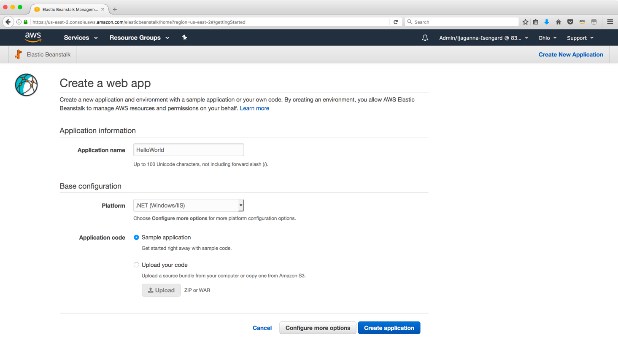Image resolution: width=618 pixels, height=364 pixels.
Task: Click the Upload button
Action: coord(161,290)
